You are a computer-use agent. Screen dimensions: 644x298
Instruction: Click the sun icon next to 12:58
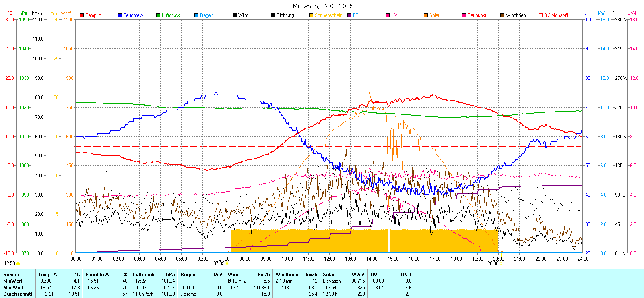(x=18, y=263)
